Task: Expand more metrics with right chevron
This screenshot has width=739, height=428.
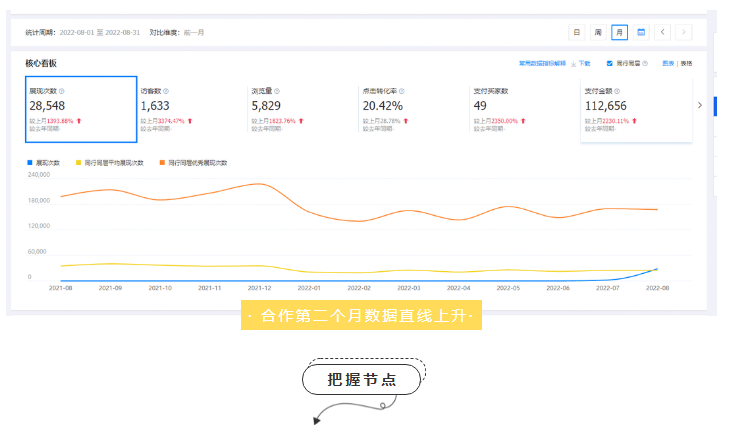Action: point(699,105)
